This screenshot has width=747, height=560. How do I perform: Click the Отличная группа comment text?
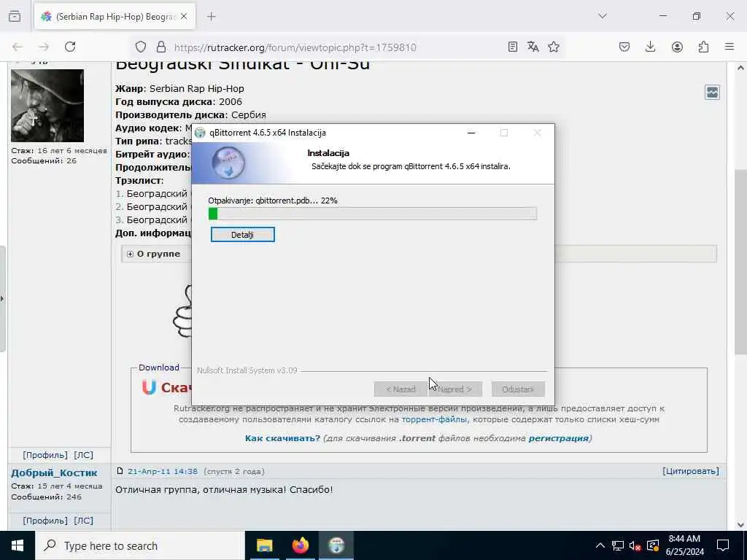[224, 489]
